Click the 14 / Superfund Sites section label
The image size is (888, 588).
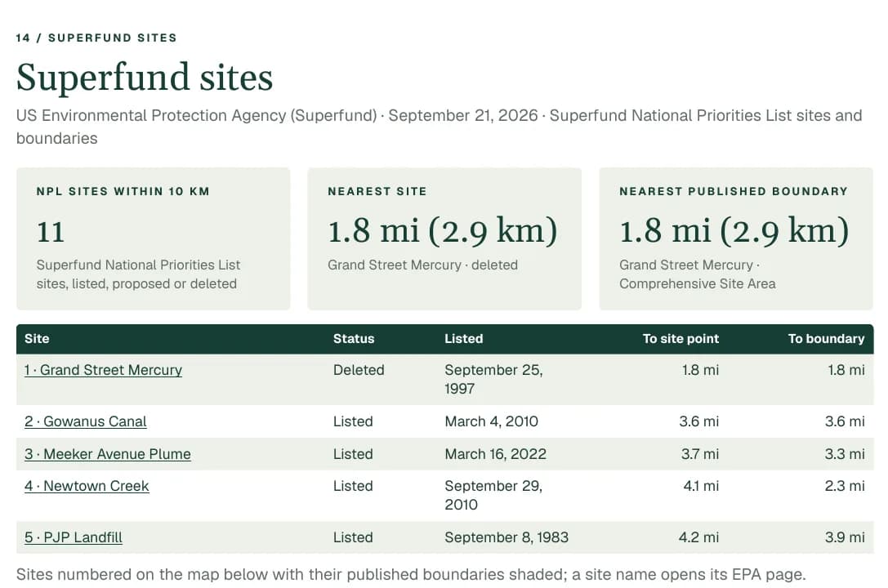tap(96, 38)
